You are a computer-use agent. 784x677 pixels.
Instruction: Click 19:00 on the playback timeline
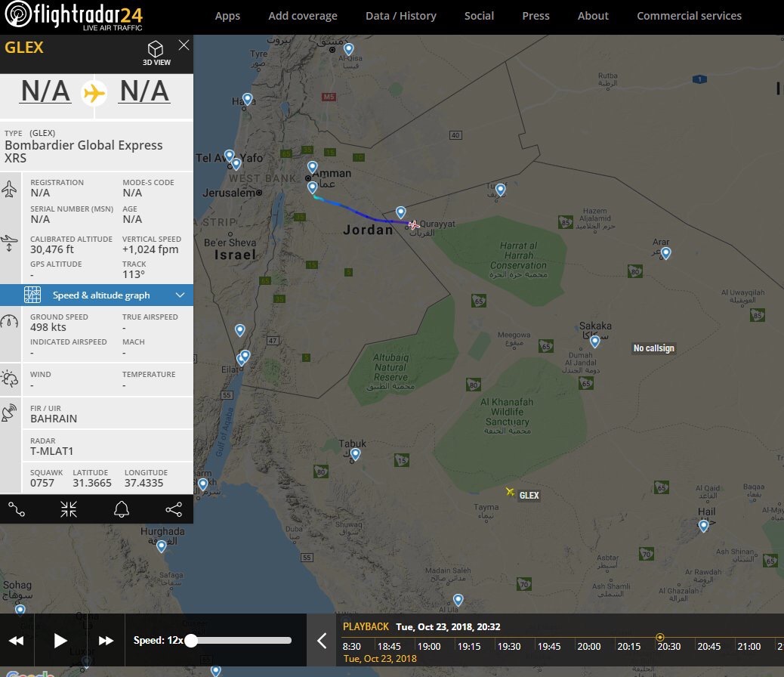click(x=429, y=646)
